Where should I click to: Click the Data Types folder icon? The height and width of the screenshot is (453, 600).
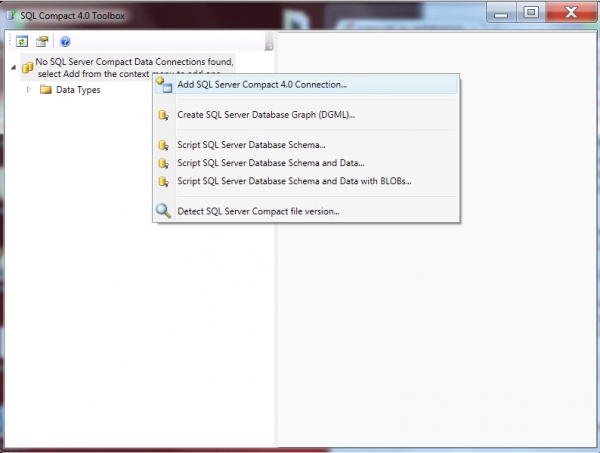point(46,90)
